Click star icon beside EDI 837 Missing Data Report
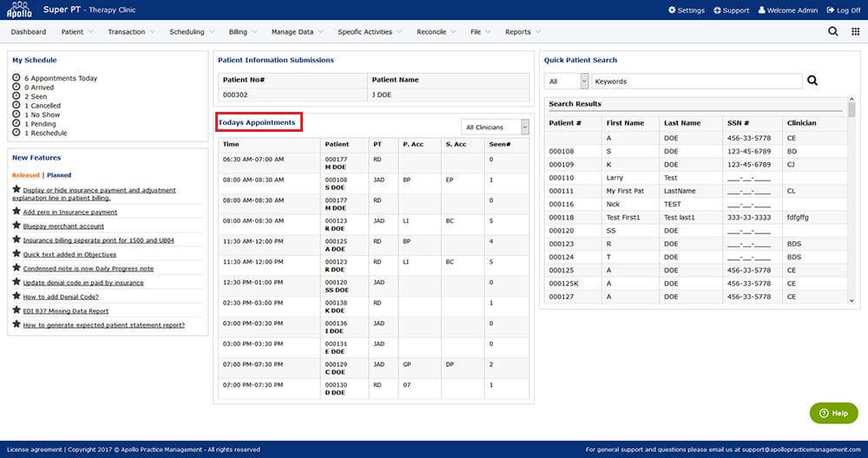 pos(16,310)
